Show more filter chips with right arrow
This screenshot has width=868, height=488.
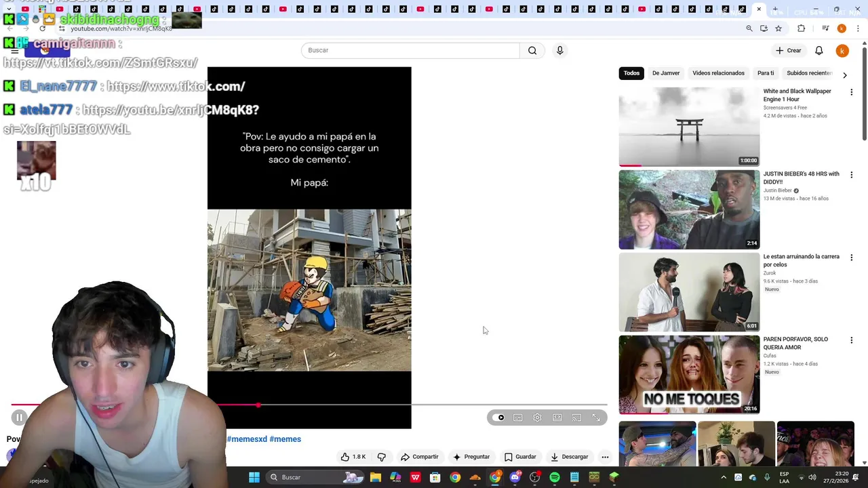click(x=844, y=75)
